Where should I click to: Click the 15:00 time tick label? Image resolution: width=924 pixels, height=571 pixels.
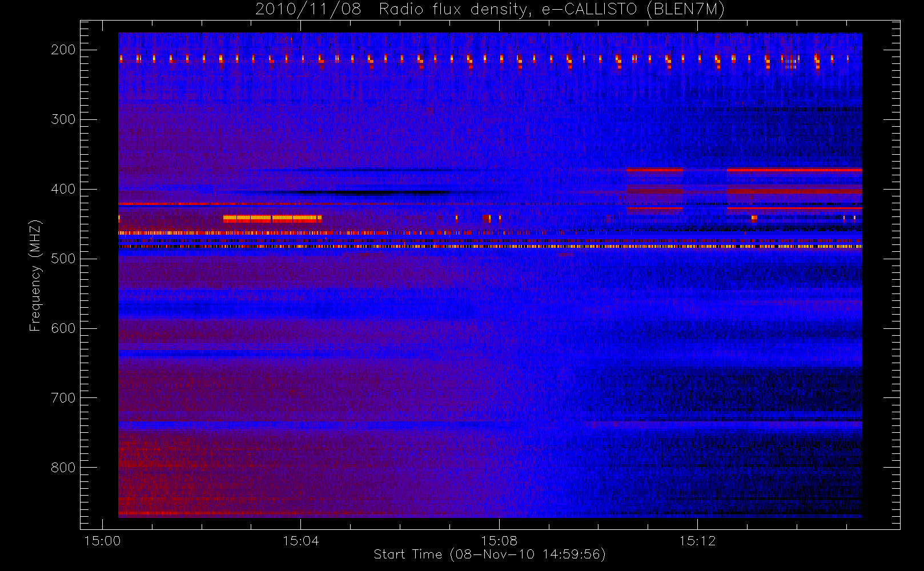pos(102,541)
